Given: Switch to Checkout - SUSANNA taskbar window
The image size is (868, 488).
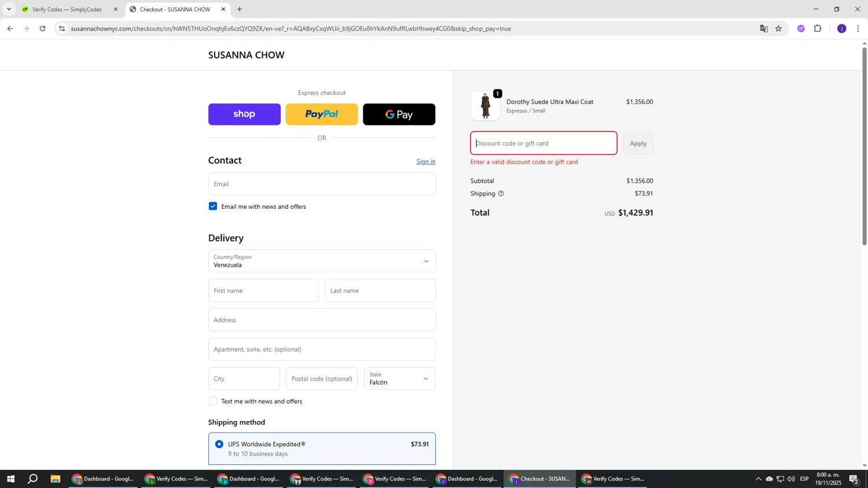Looking at the screenshot, I should [540, 479].
